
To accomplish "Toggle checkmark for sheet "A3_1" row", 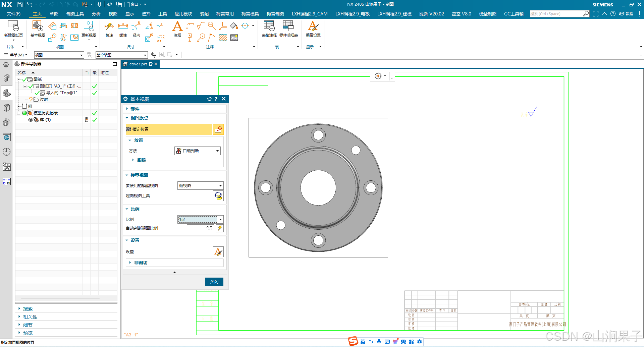I will [x=95, y=86].
